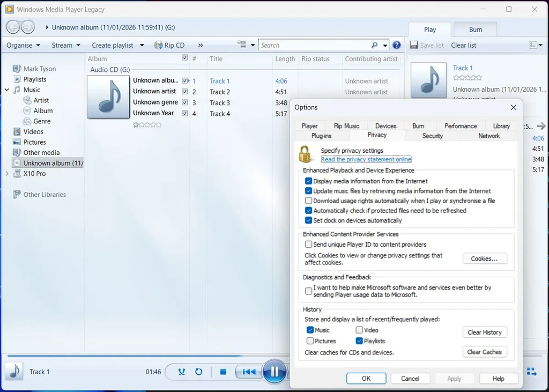The image size is (549, 392).
Task: Click the Clear History button
Action: (x=485, y=332)
